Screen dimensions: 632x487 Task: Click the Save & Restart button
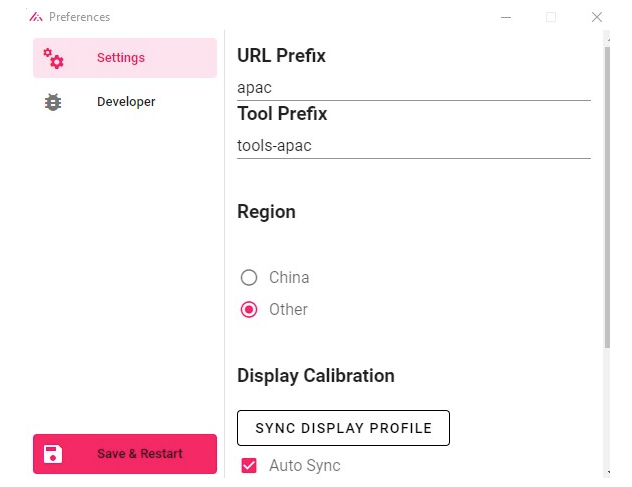coord(125,454)
